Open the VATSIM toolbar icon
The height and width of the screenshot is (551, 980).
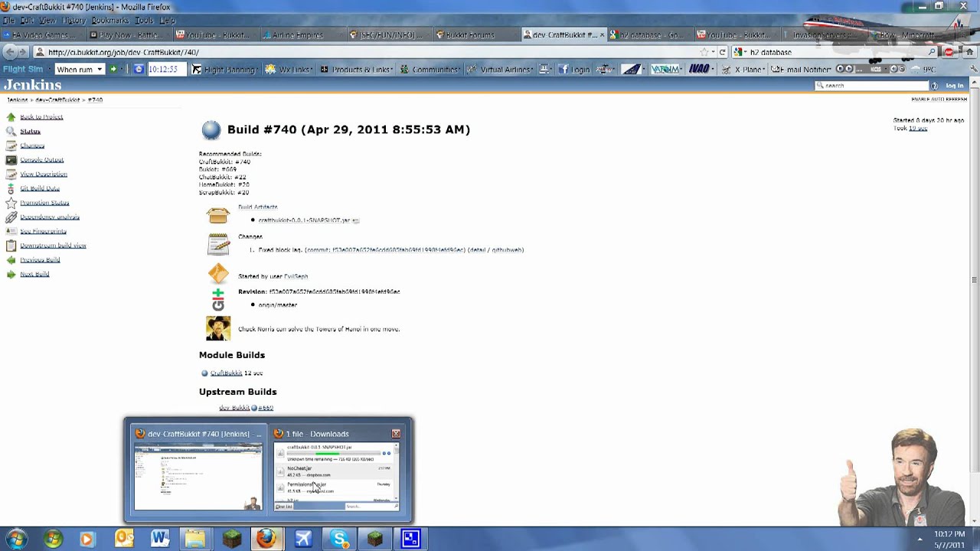pyautogui.click(x=665, y=70)
